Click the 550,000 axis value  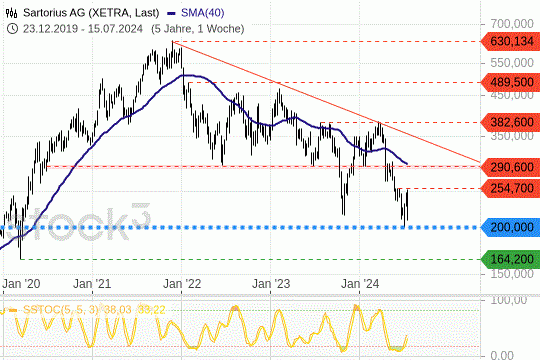pyautogui.click(x=512, y=63)
